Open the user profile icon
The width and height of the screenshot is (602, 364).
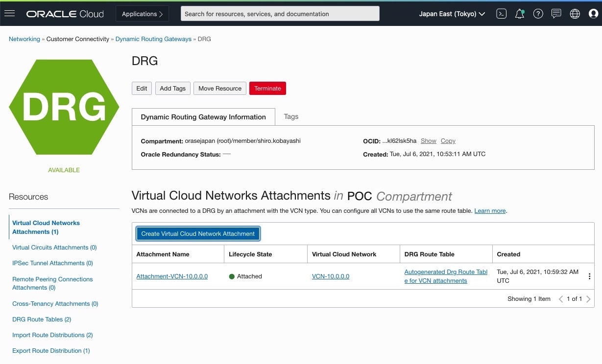(x=593, y=14)
